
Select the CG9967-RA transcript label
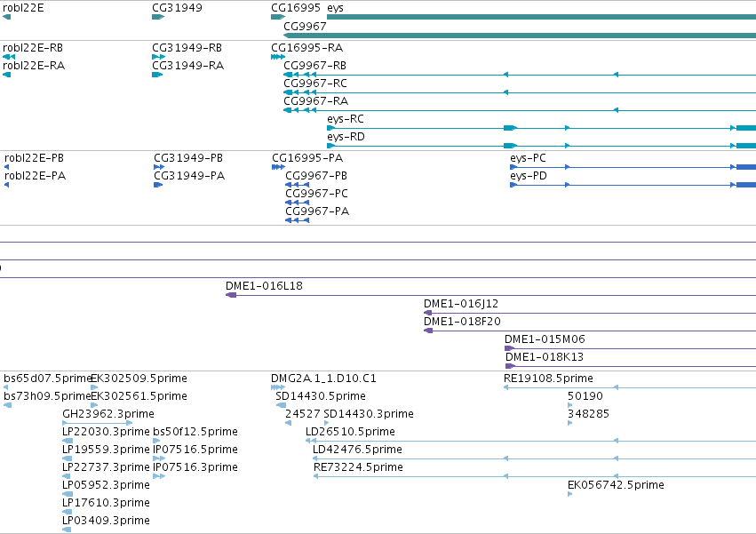tap(315, 101)
